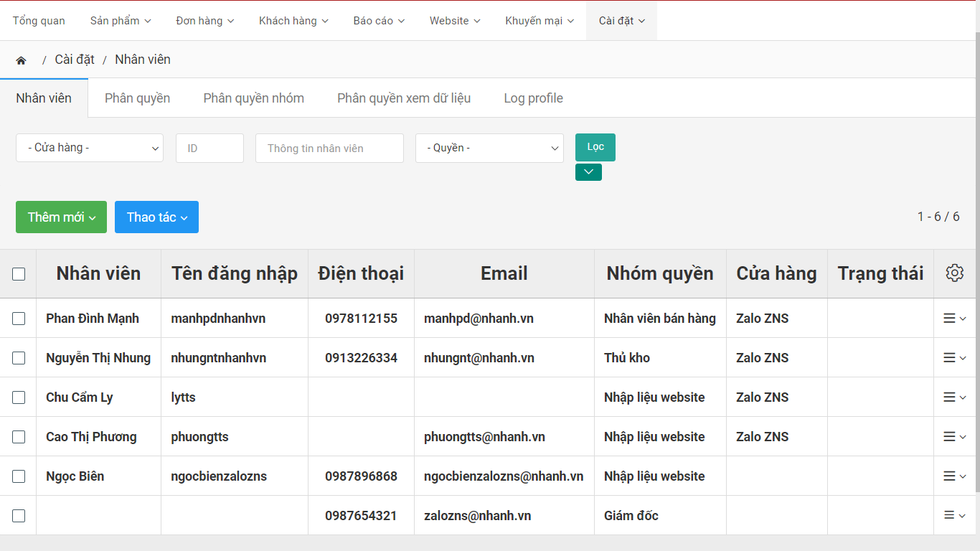The width and height of the screenshot is (980, 551).
Task: Check the box for Phan Đình Mạnh
Action: point(19,319)
